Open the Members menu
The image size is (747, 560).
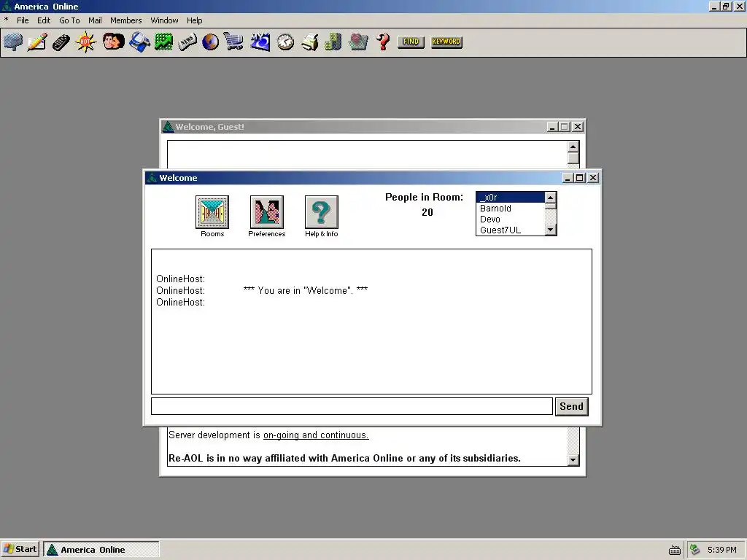coord(125,20)
